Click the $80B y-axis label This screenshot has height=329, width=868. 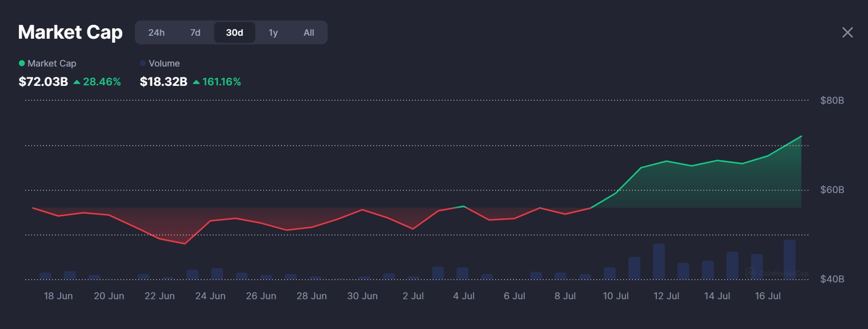(x=832, y=101)
